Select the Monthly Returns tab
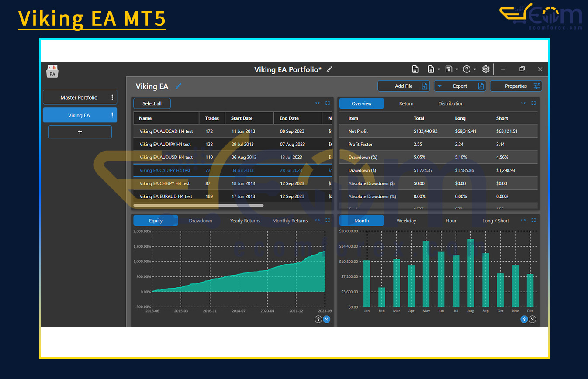This screenshot has width=588, height=379. [290, 221]
